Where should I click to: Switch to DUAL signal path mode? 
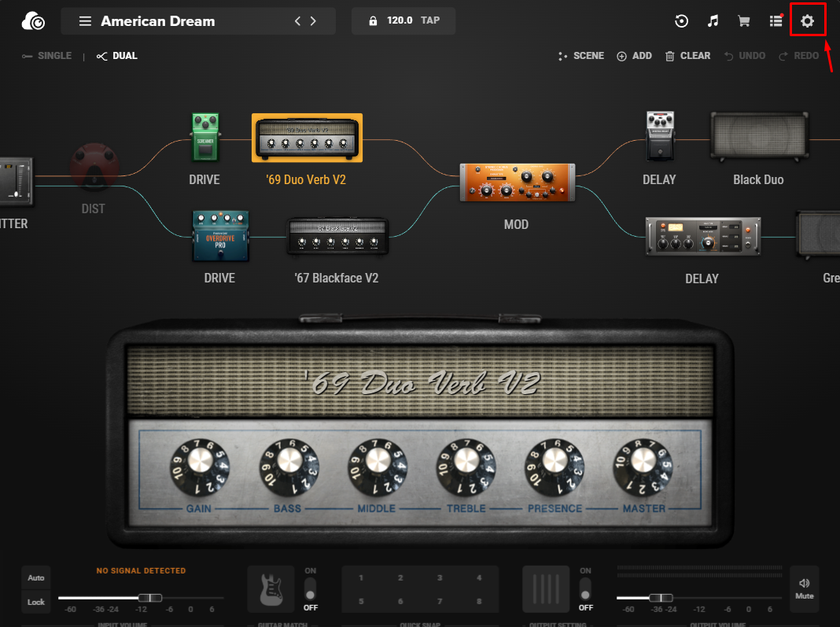click(x=116, y=56)
